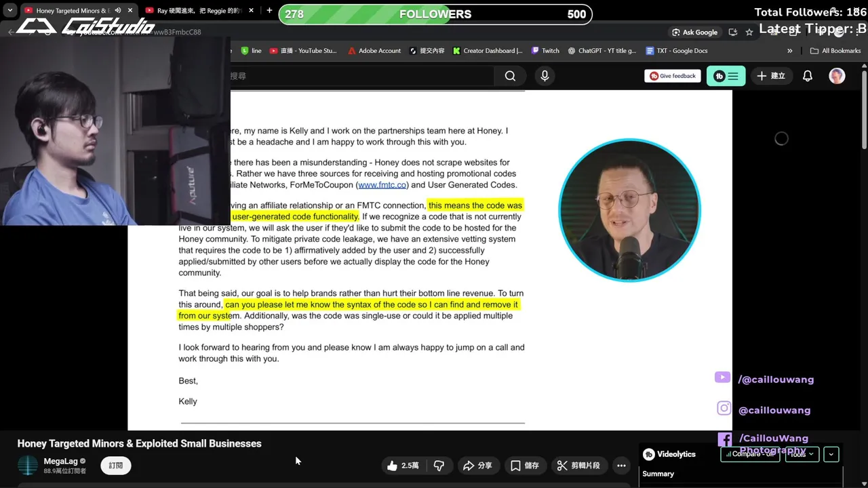Save the video with 儲存 button

[x=525, y=466]
